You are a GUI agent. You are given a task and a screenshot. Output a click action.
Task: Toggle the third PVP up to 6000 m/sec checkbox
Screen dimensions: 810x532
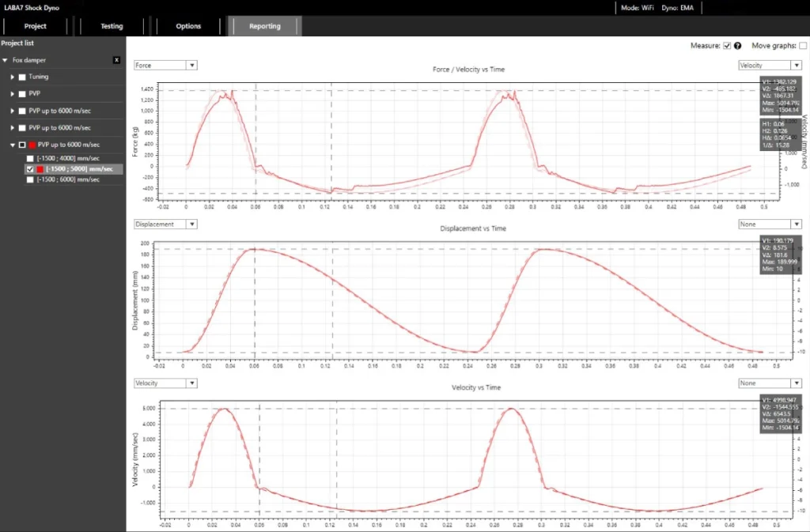tap(22, 145)
